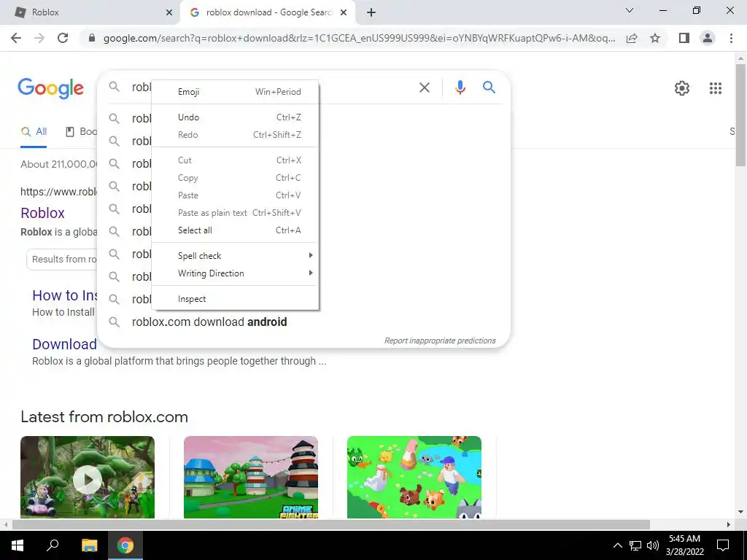This screenshot has height=560, width=747.
Task: Choose Emoji in context menu
Action: point(236,91)
